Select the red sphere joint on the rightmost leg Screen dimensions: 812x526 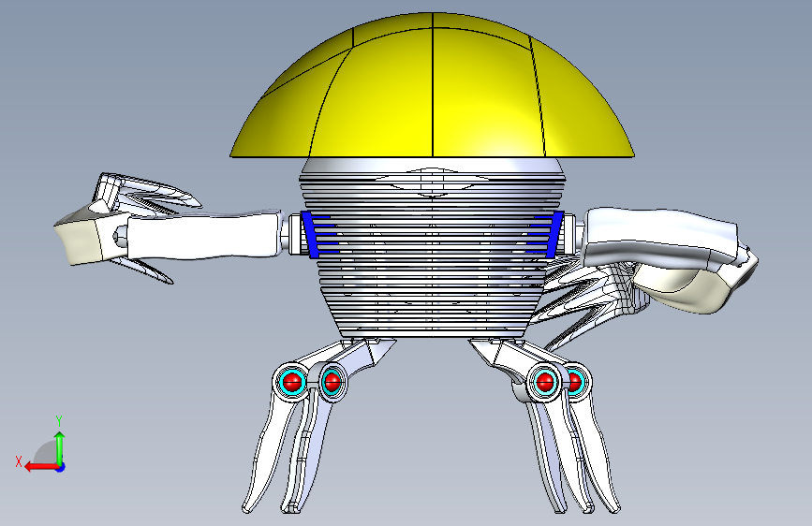575,383
